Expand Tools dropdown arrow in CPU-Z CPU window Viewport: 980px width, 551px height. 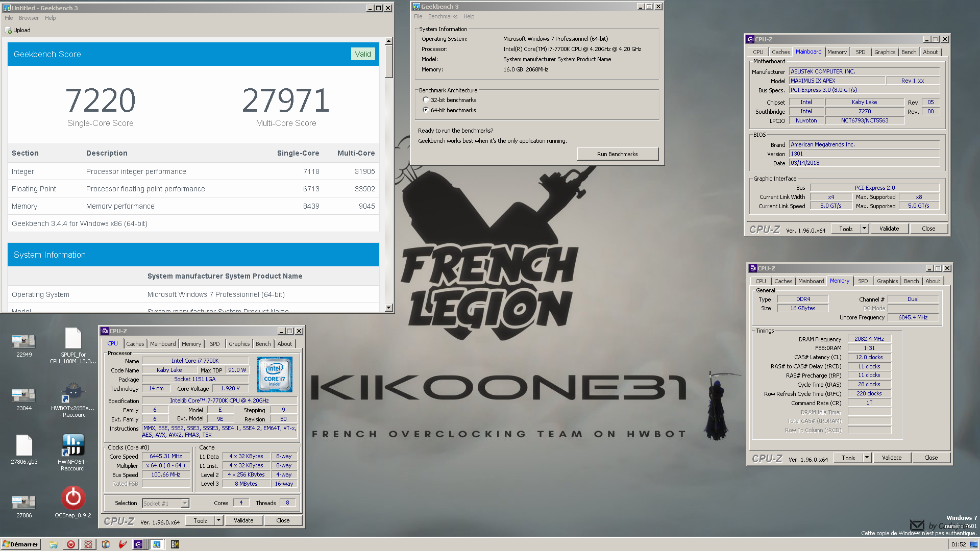tap(219, 520)
